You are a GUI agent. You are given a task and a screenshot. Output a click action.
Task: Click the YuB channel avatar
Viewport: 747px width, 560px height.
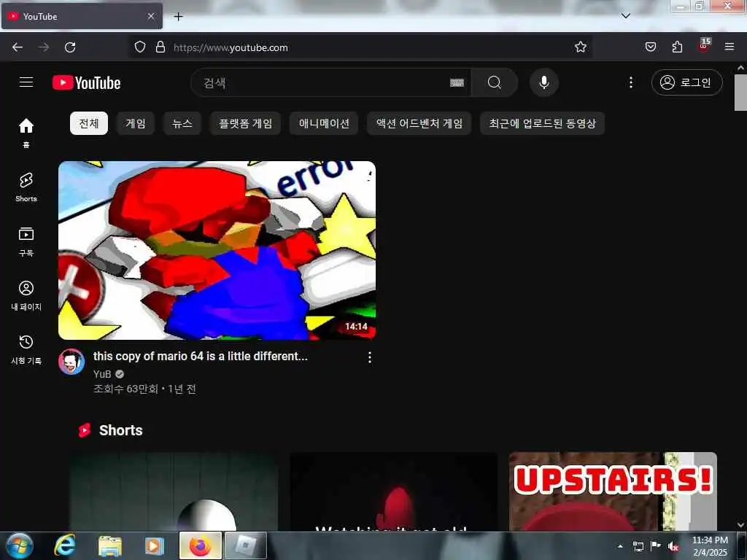pos(71,362)
